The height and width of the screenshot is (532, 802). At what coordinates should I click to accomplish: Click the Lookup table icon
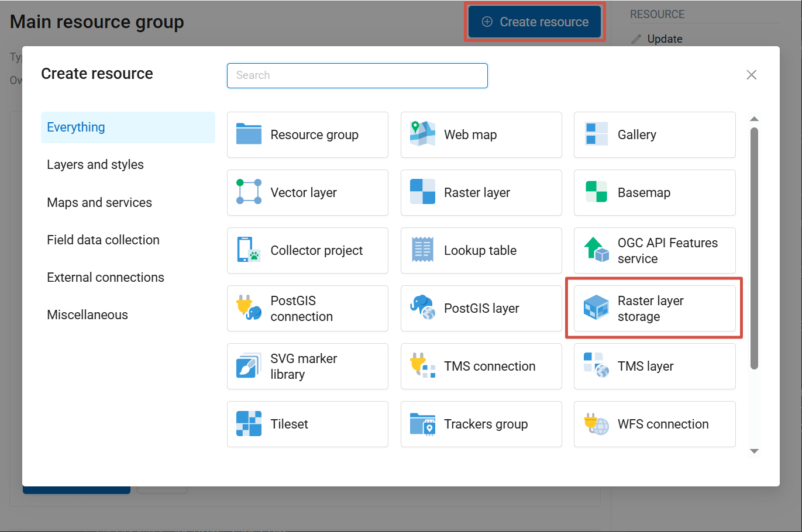coord(422,250)
